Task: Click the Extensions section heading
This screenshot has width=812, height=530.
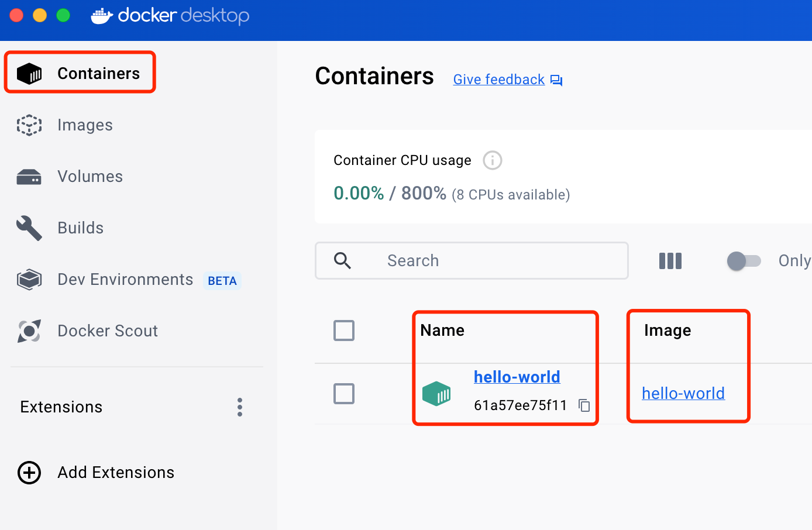Action: [x=61, y=407]
